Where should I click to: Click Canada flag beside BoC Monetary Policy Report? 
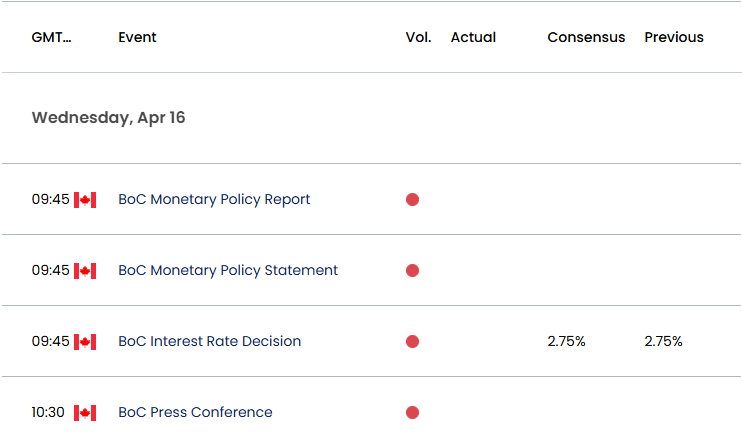point(85,200)
